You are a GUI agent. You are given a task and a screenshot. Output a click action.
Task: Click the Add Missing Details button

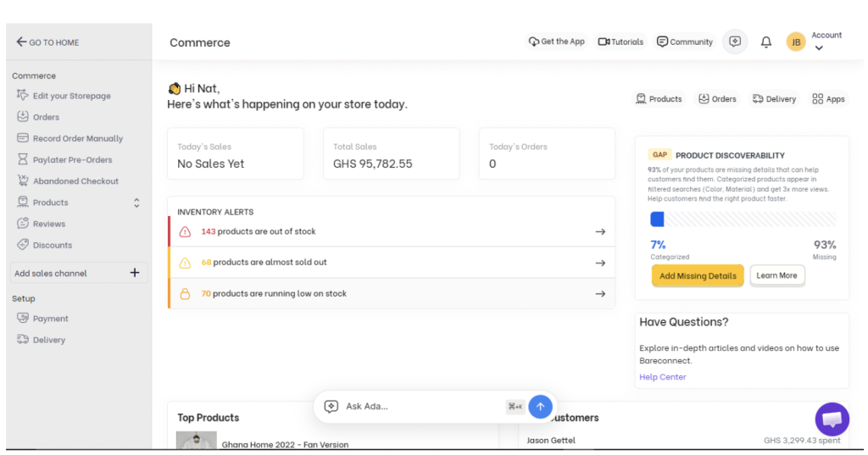698,275
